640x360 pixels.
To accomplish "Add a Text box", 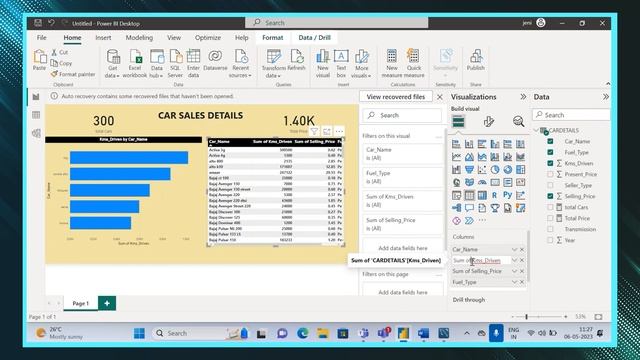I will [x=341, y=64].
